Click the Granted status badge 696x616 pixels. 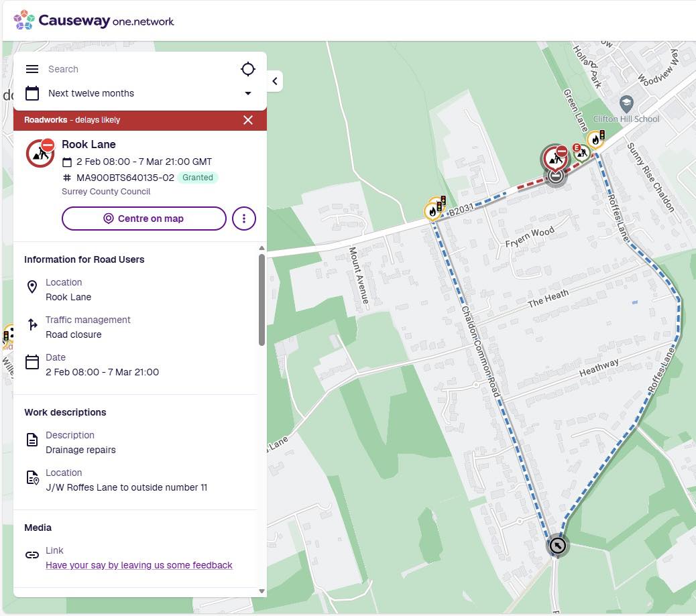pyautogui.click(x=198, y=178)
